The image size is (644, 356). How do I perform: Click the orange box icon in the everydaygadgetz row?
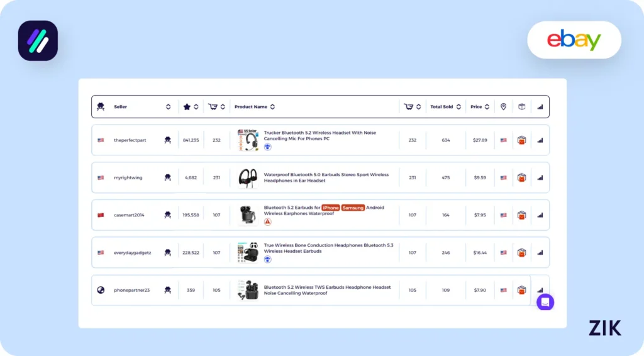point(521,253)
